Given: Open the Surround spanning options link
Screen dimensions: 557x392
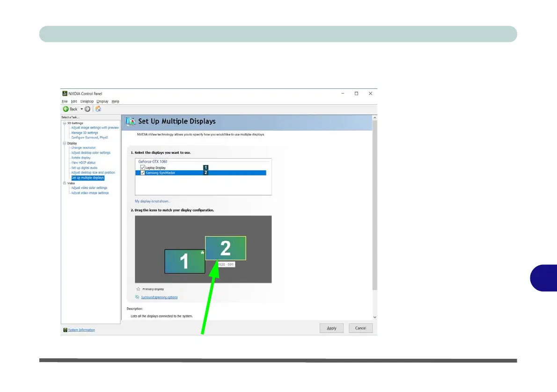Looking at the screenshot, I should pyautogui.click(x=159, y=297).
